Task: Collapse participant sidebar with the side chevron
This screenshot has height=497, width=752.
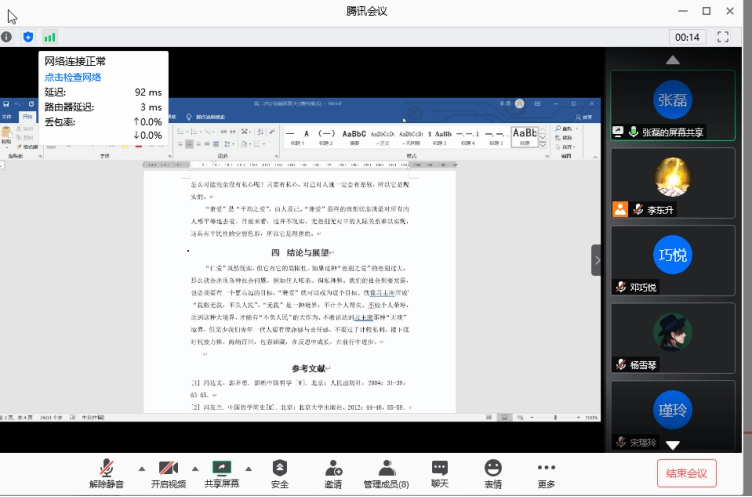Action: (597, 260)
